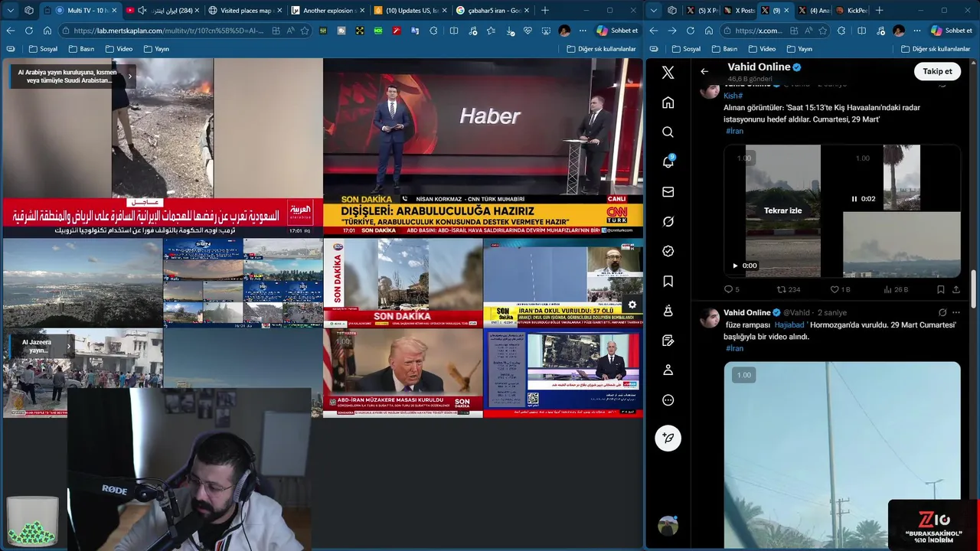Image resolution: width=980 pixels, height=551 pixels.
Task: Open the #Iran hashtag under the Kish post
Action: click(x=734, y=131)
